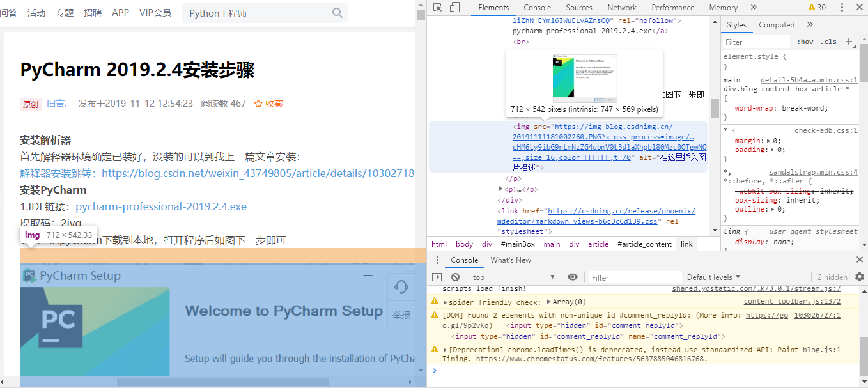Create a live expression with the eye icon
Image resolution: width=868 pixels, height=388 pixels.
coord(573,277)
